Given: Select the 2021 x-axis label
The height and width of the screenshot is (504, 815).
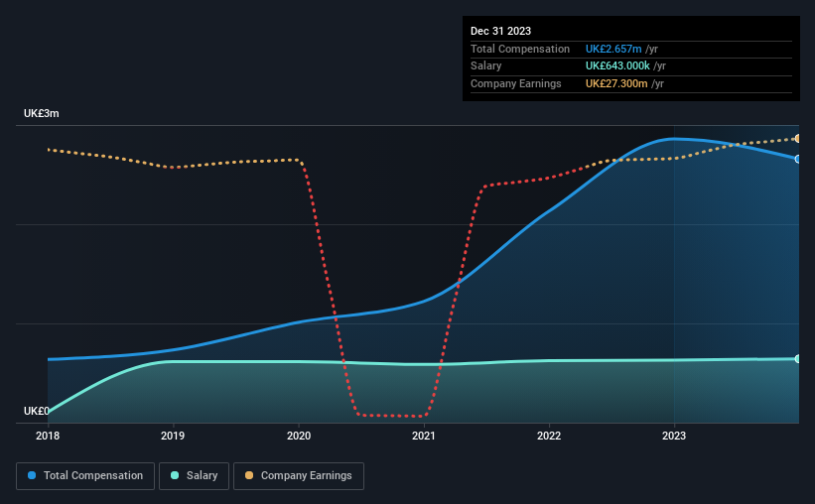Looking at the screenshot, I should click(424, 436).
